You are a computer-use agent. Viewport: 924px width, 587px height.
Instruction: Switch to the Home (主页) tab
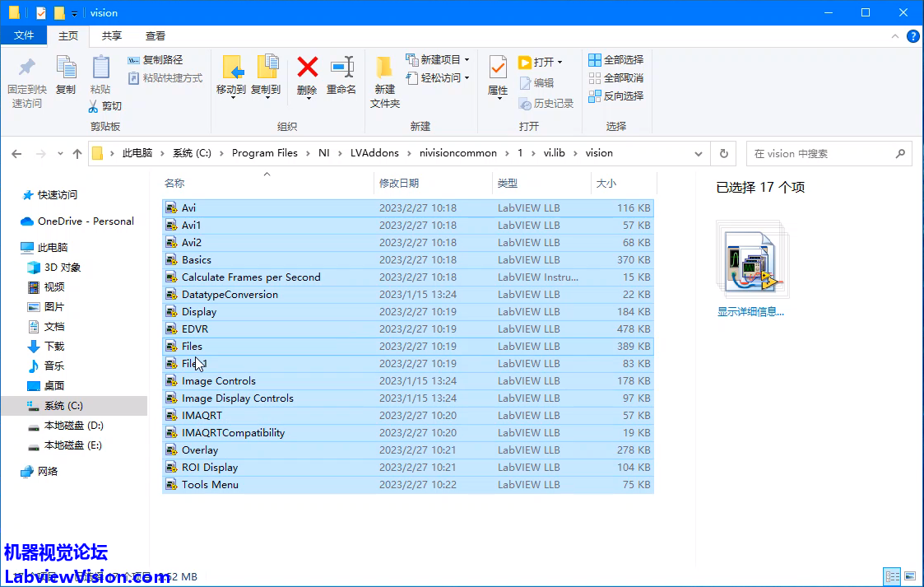(x=68, y=36)
